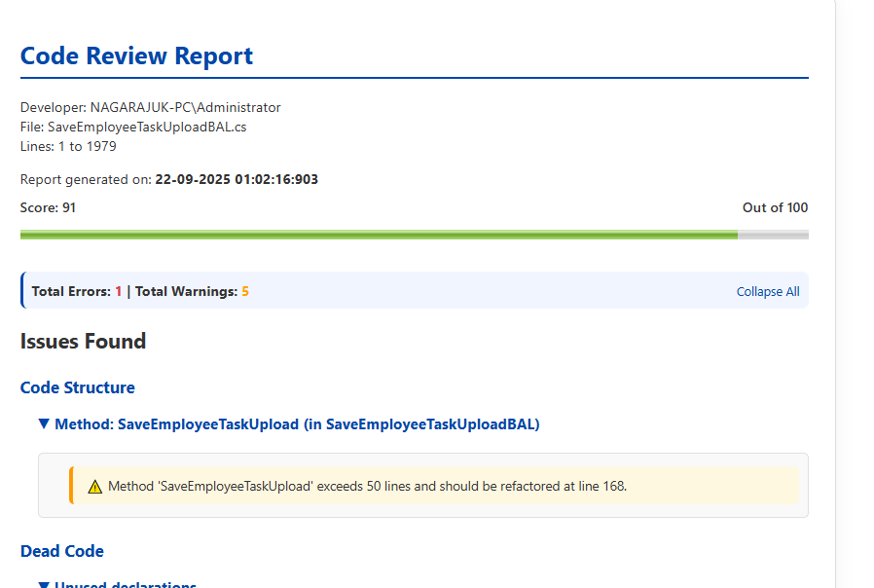Viewport: 874px width, 588px height.
Task: Click the Lines 1 to 1979 text
Action: coord(68,146)
